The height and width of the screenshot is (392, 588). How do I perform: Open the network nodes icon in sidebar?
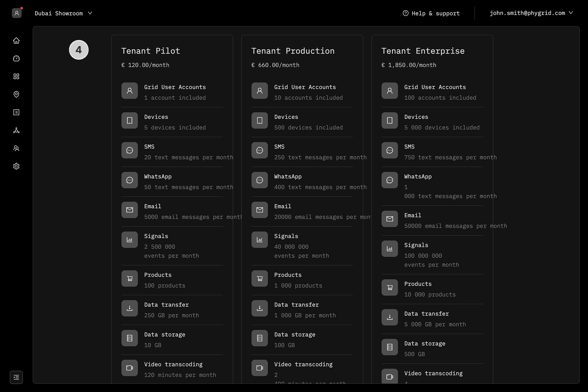pyautogui.click(x=16, y=130)
